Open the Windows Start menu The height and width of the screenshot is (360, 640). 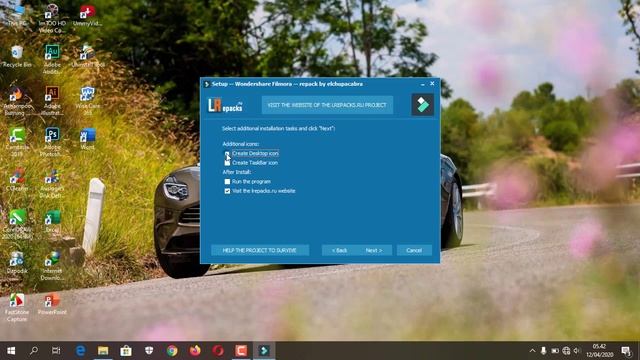coord(11,351)
